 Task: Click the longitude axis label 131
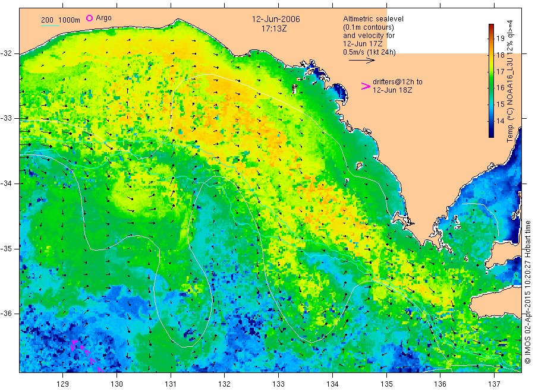[171, 384]
